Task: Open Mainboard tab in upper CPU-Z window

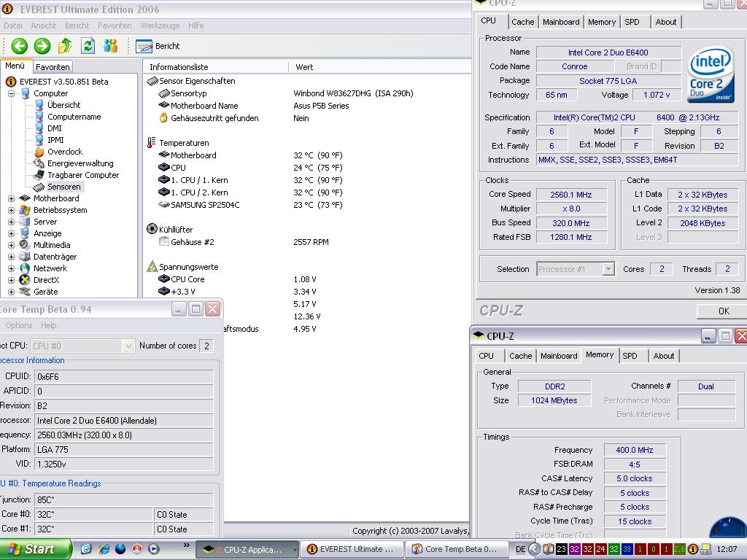Action: pyautogui.click(x=561, y=22)
